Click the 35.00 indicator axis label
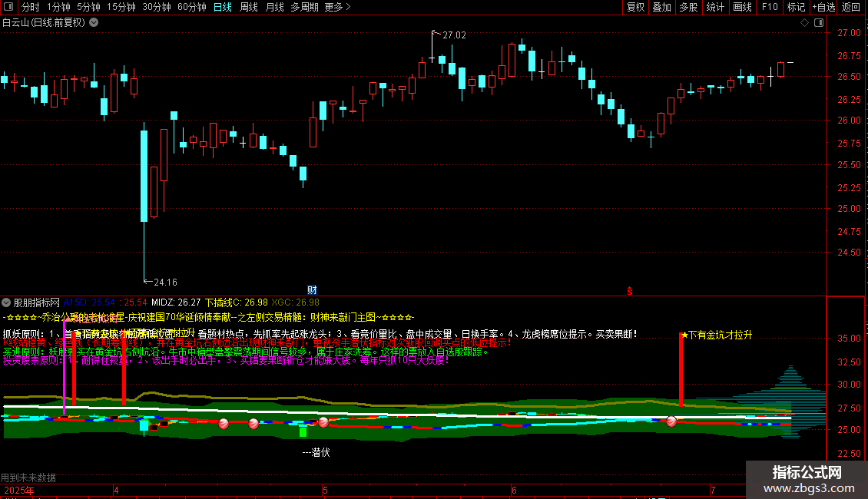The height and width of the screenshot is (499, 868). (x=849, y=338)
